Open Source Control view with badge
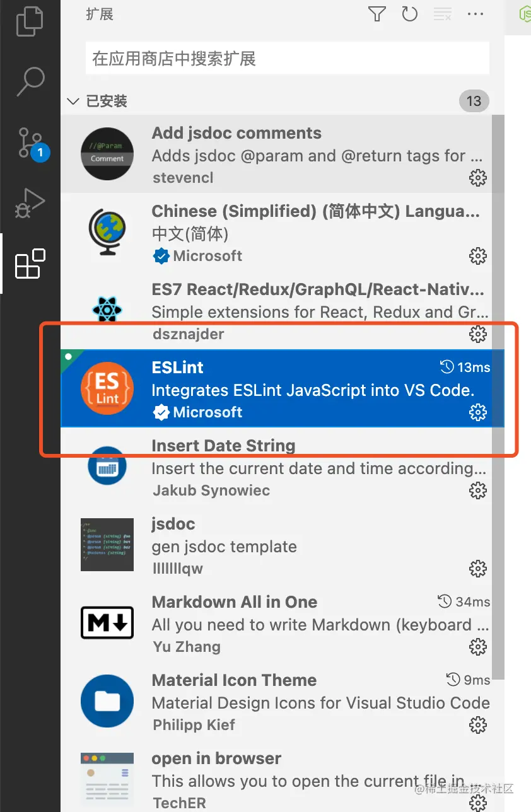This screenshot has height=812, width=531. (30, 142)
